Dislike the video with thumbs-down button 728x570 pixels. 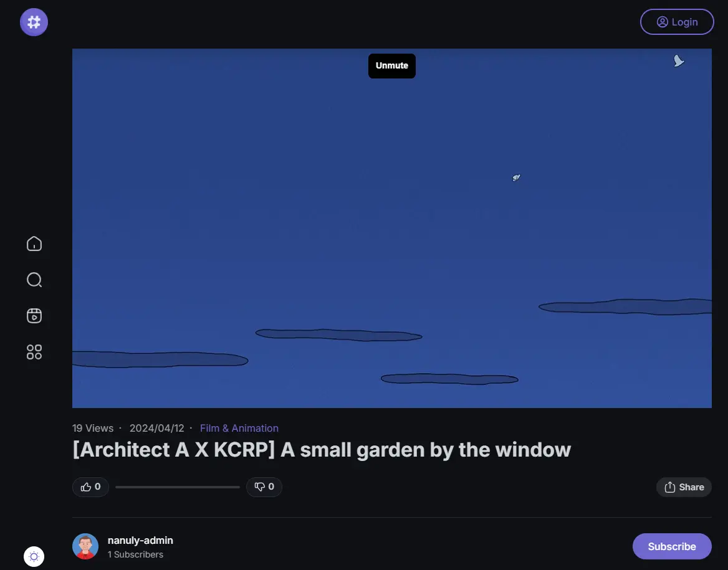tap(264, 487)
